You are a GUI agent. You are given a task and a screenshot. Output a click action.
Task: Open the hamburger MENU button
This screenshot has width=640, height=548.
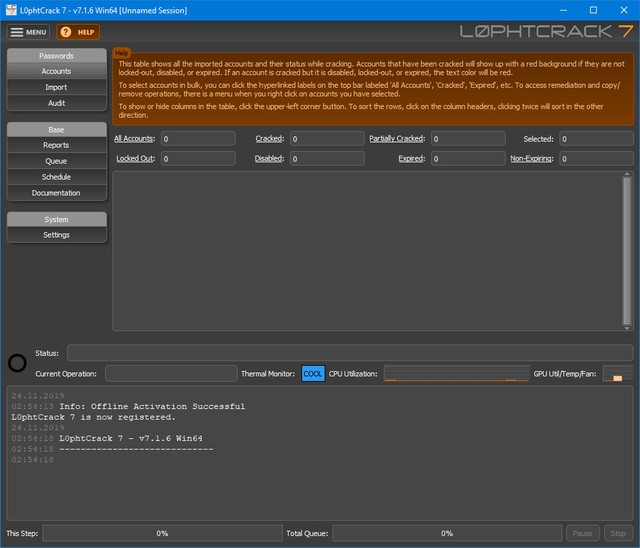[x=29, y=32]
